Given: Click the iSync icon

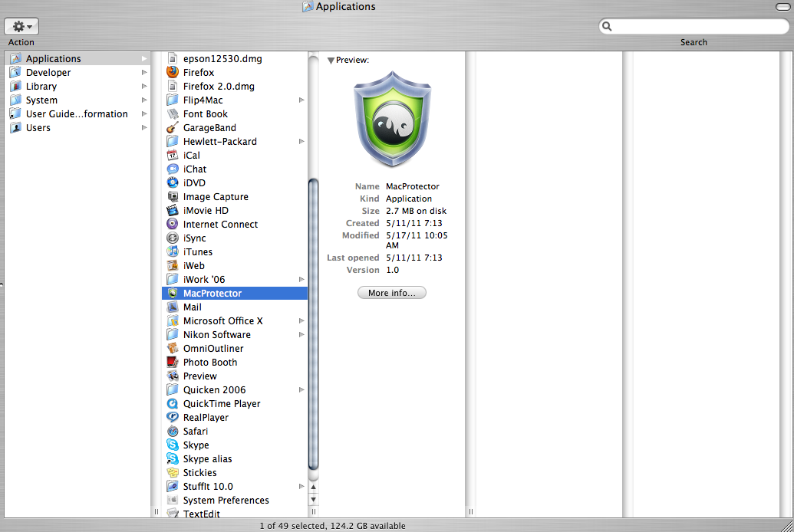Looking at the screenshot, I should (x=173, y=238).
